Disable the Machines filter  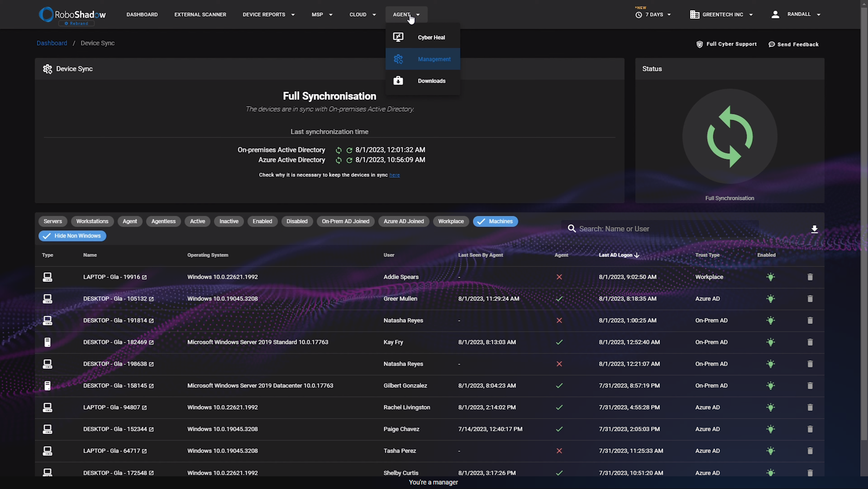click(495, 221)
